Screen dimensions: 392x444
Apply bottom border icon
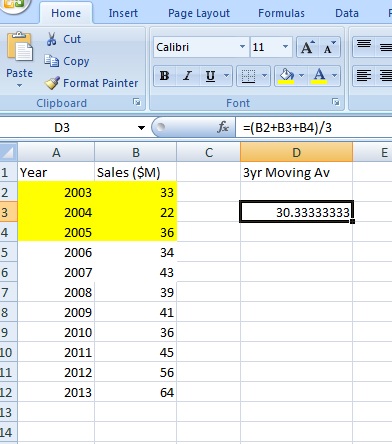pos(248,76)
